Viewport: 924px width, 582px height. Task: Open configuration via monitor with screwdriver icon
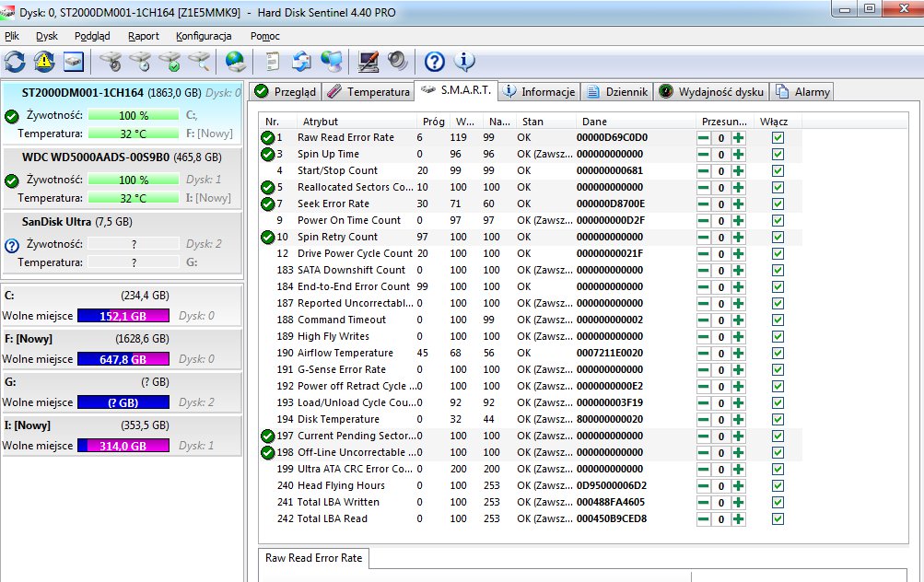[x=368, y=62]
